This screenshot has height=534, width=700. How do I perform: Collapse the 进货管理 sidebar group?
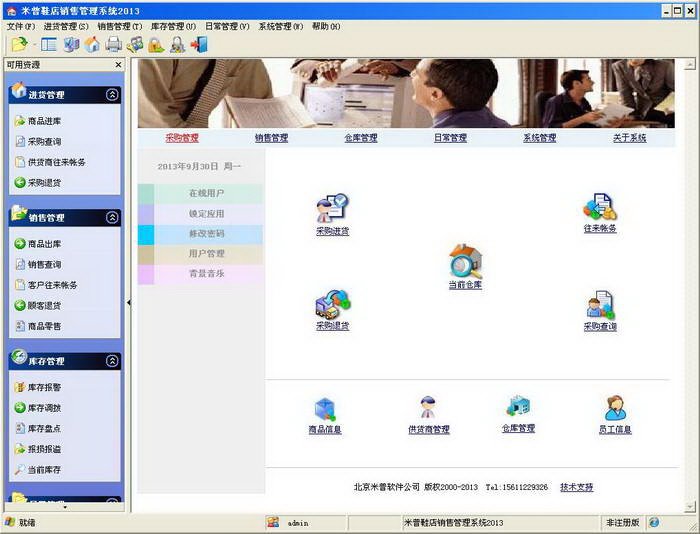coord(112,95)
